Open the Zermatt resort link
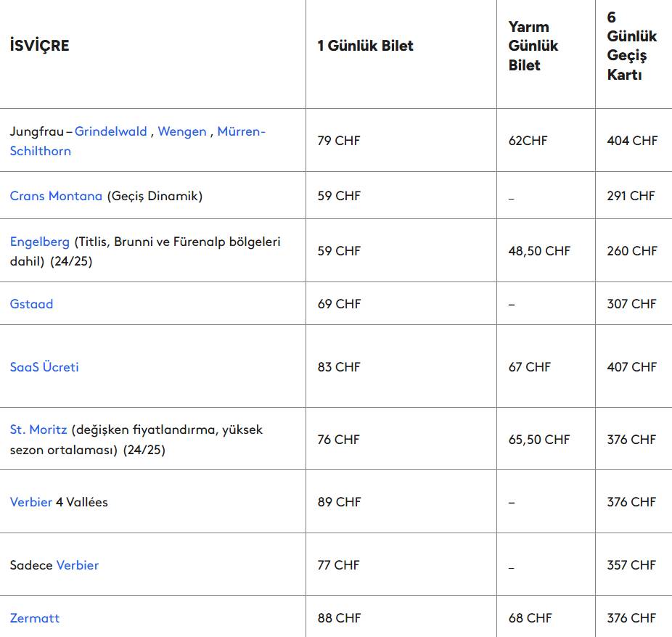This screenshot has width=672, height=637. pos(34,618)
